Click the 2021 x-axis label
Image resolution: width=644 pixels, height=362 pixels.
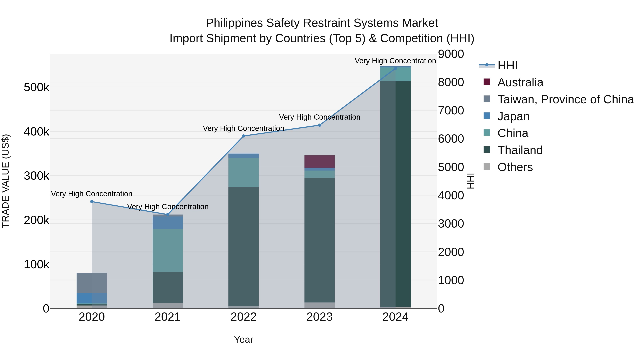click(x=168, y=317)
